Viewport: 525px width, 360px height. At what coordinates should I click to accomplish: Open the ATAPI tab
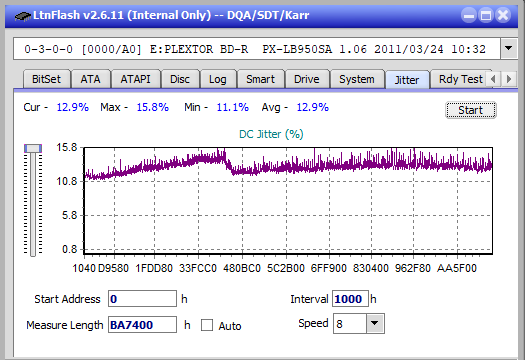135,79
